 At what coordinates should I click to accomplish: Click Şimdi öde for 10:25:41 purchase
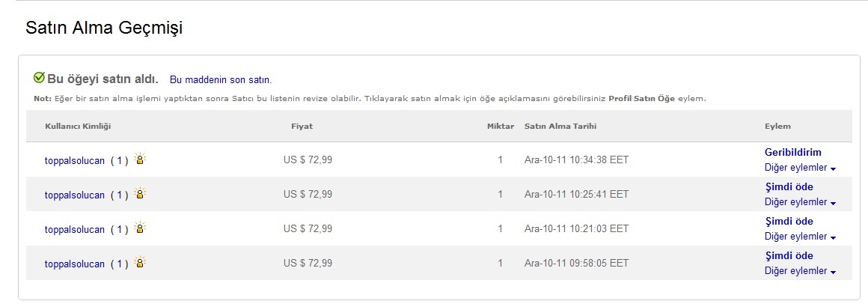[789, 186]
